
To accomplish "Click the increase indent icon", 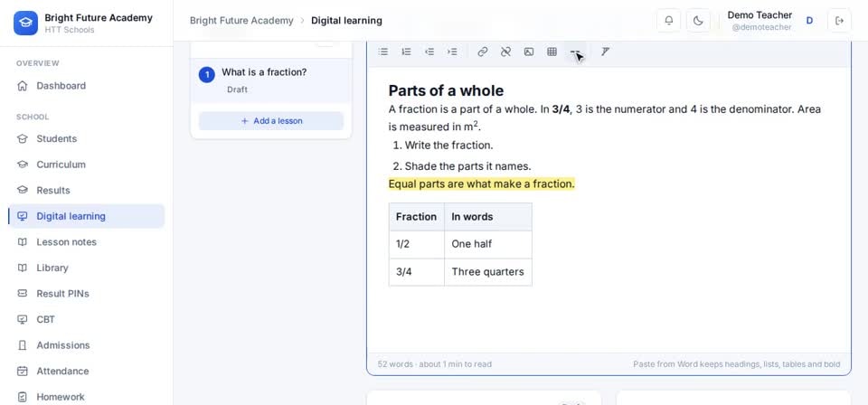I will 452,52.
